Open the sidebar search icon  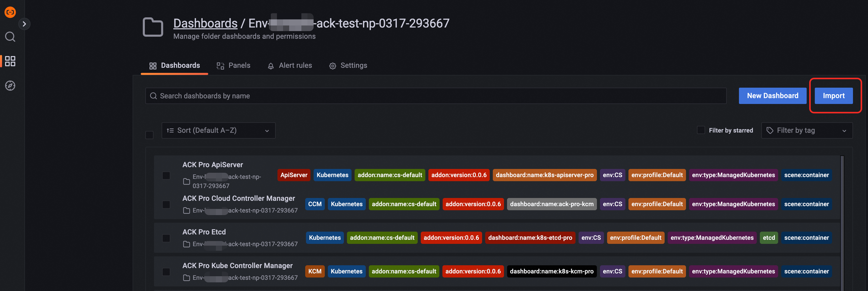point(10,36)
